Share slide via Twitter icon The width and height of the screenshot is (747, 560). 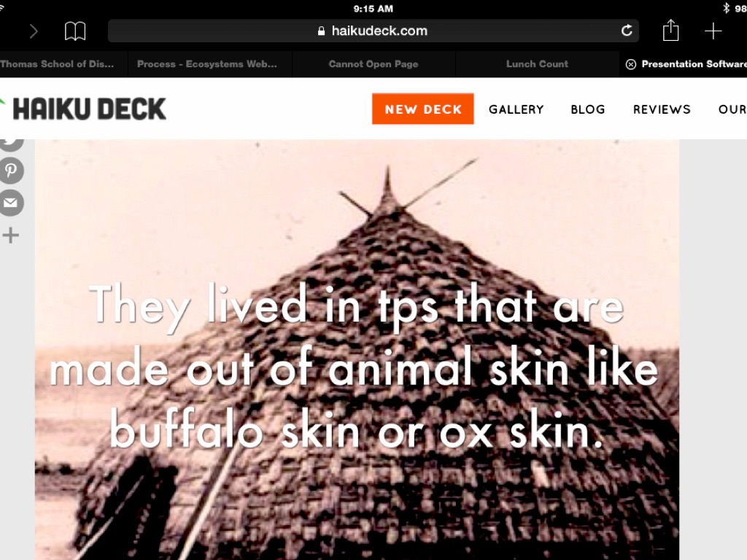(11, 143)
